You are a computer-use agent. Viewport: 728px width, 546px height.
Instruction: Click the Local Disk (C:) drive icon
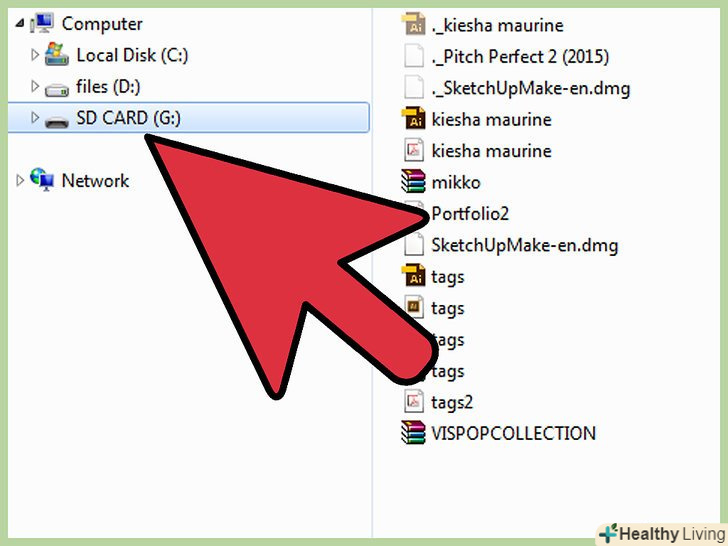57,54
